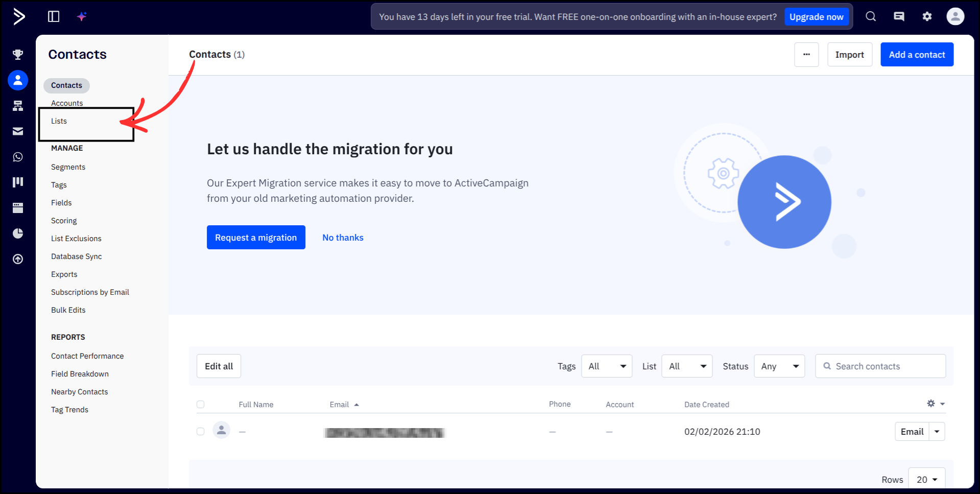Select the Automations sitemap icon in the sidebar
Screen dimensions: 980x494
pos(18,106)
